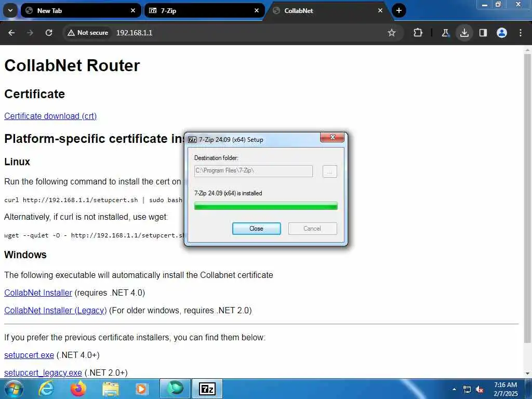
Task: Close the CollabNet browser tab
Action: pos(380,10)
